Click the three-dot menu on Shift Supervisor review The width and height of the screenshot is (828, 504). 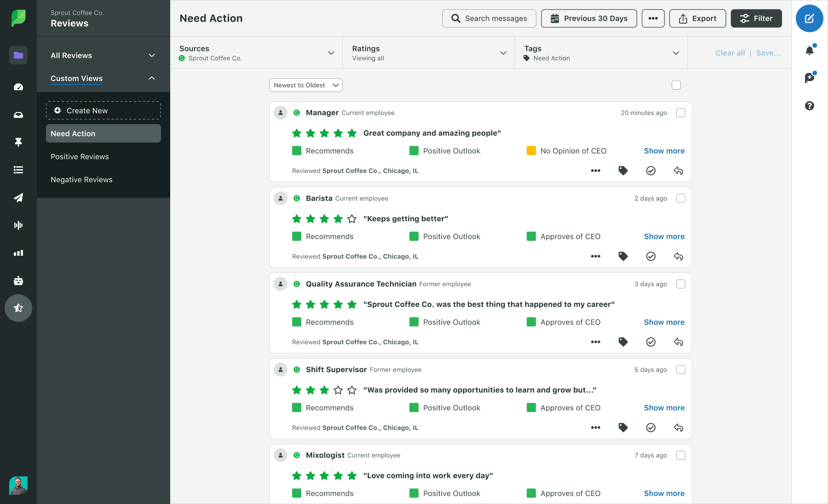click(596, 427)
